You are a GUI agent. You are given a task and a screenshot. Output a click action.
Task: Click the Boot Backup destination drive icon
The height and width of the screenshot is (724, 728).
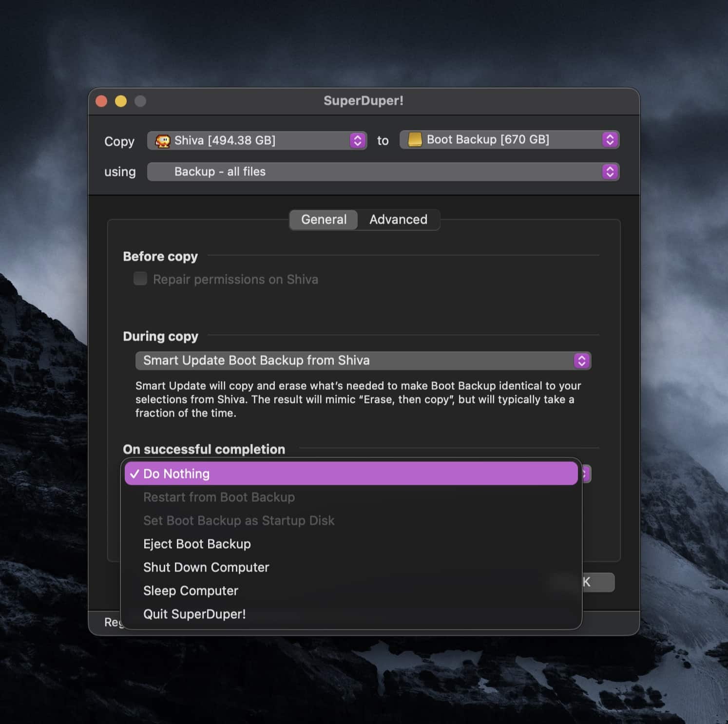click(x=415, y=140)
